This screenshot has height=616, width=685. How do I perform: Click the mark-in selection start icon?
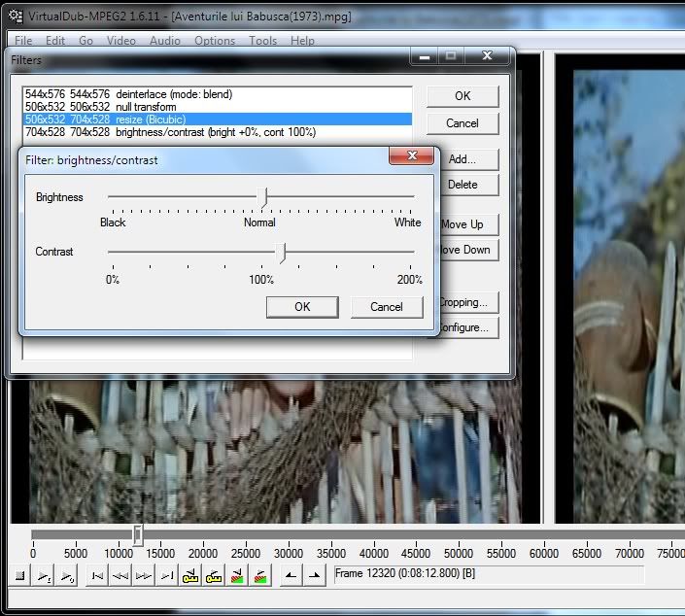tap(291, 576)
